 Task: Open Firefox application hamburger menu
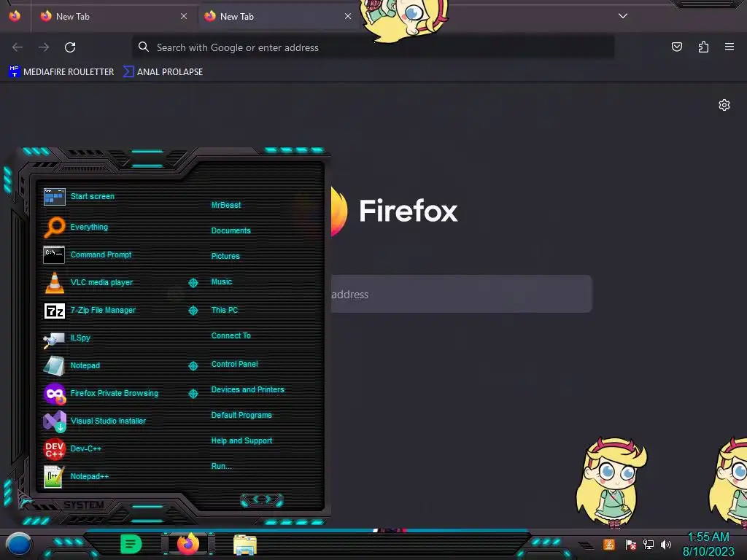click(x=729, y=47)
